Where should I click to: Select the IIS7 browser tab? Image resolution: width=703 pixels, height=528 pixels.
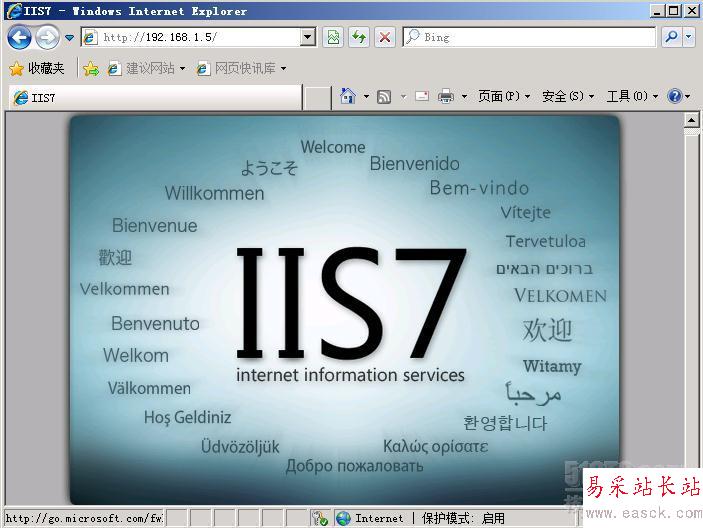[x=156, y=97]
